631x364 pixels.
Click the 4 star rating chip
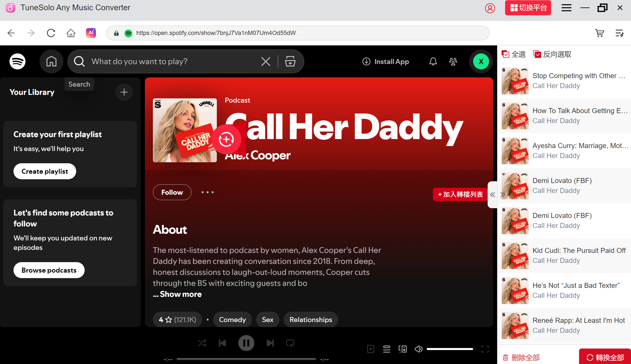pos(177,320)
